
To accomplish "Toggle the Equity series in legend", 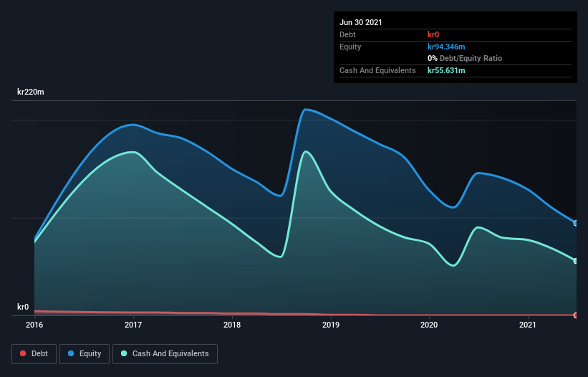I will [x=85, y=354].
